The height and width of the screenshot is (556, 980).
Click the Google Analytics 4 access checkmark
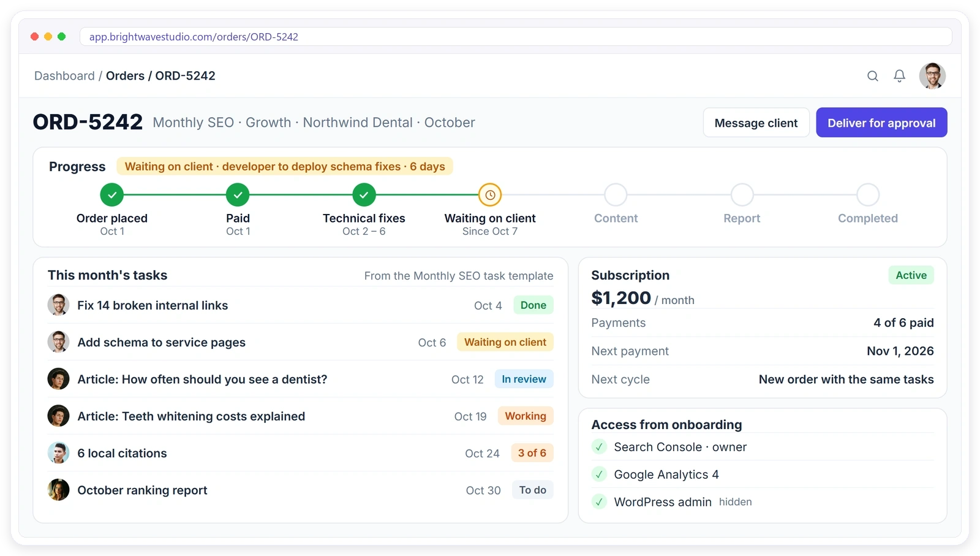click(599, 474)
